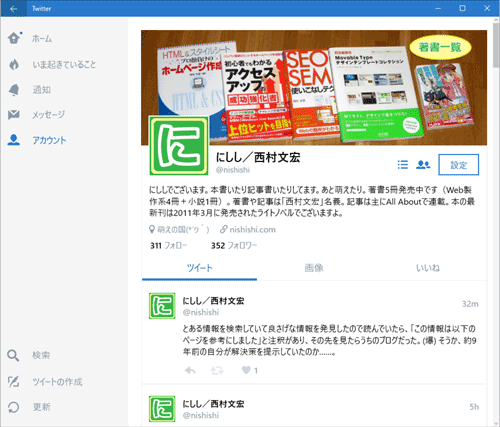The height and width of the screenshot is (427, 500).
Task: Open the nishishi.com link
Action: (x=252, y=230)
